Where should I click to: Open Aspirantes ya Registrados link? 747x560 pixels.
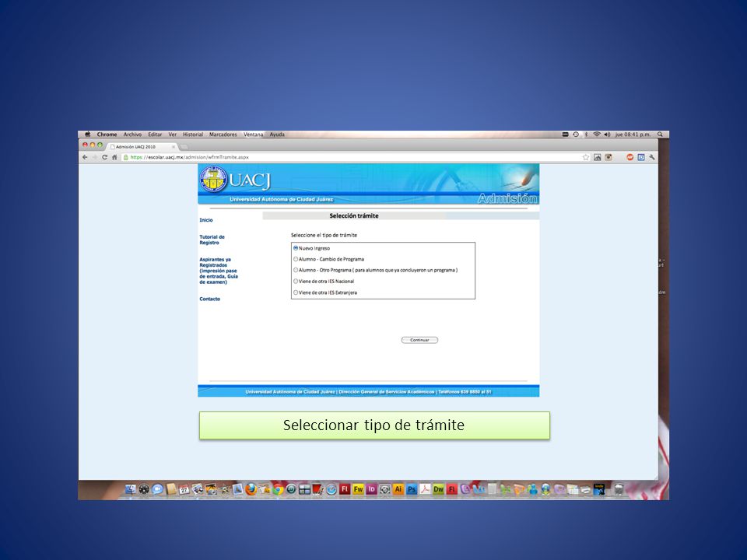pos(218,271)
